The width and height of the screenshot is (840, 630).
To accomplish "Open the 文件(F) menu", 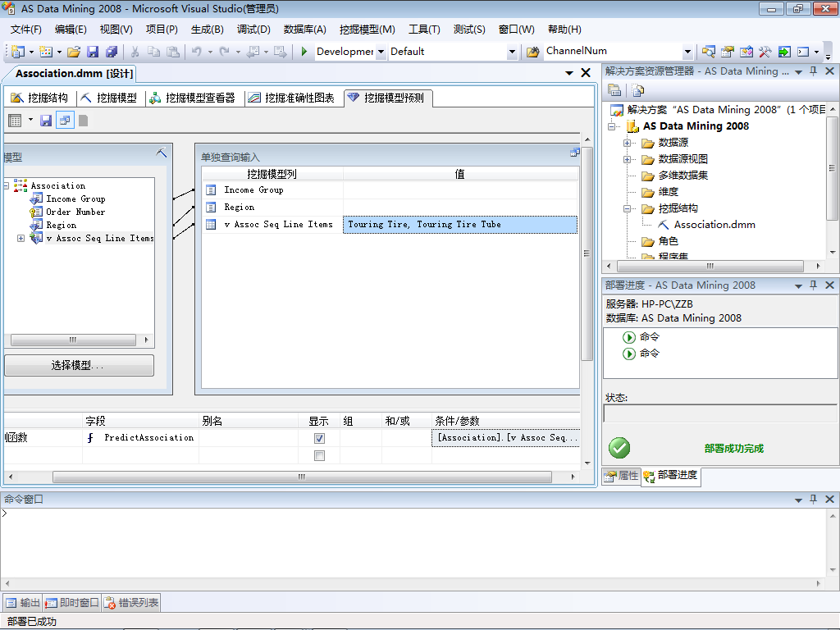I will (x=25, y=30).
